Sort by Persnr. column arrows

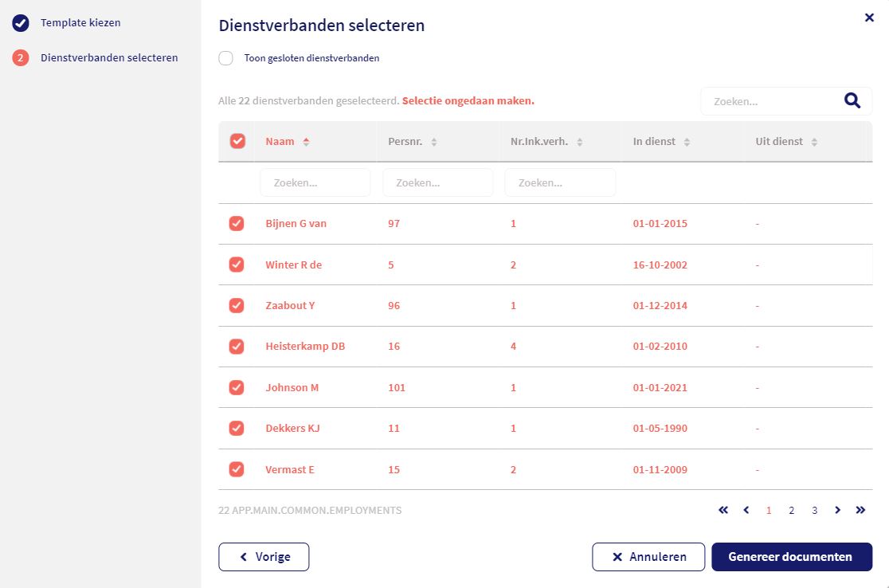point(434,142)
